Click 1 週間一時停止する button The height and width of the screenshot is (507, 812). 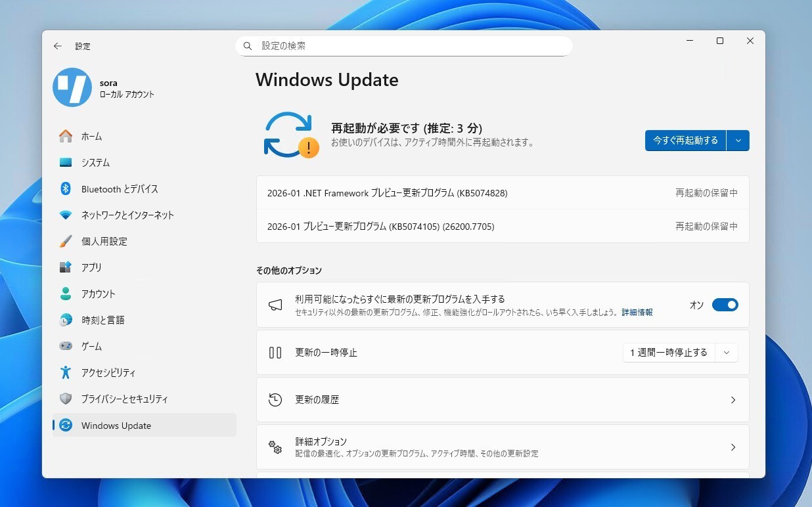tap(669, 353)
